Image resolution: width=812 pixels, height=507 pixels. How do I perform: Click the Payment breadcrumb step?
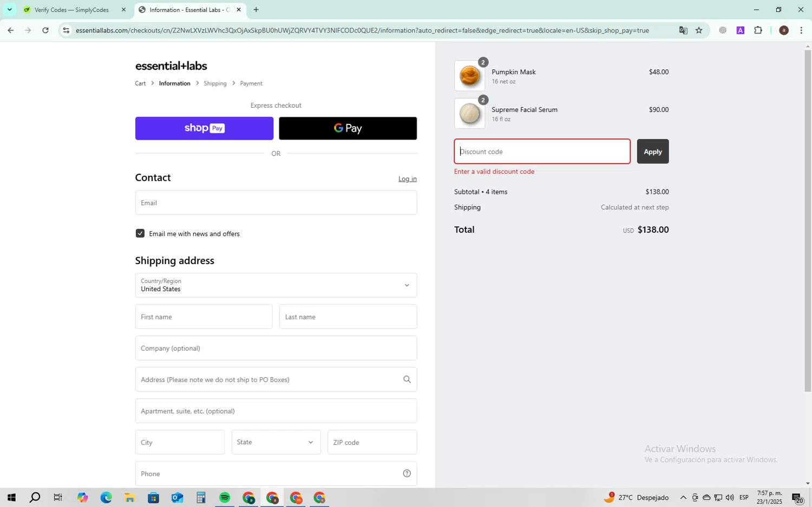pyautogui.click(x=251, y=83)
